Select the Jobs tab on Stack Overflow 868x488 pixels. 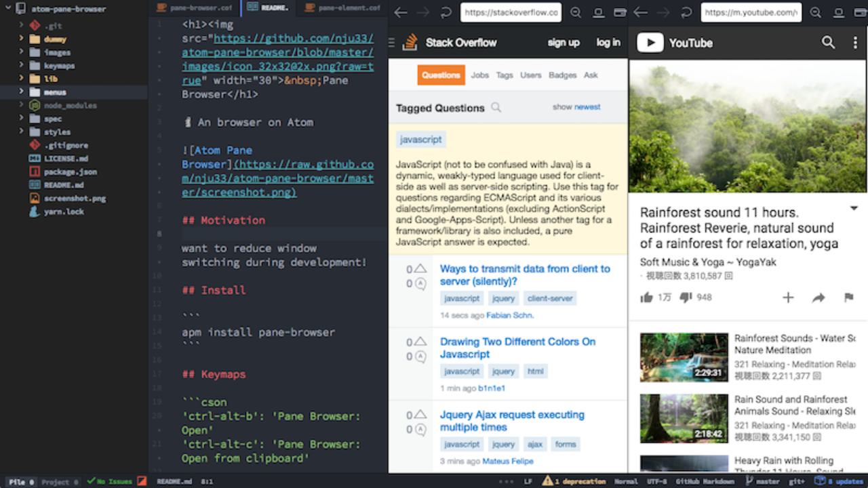click(x=479, y=75)
